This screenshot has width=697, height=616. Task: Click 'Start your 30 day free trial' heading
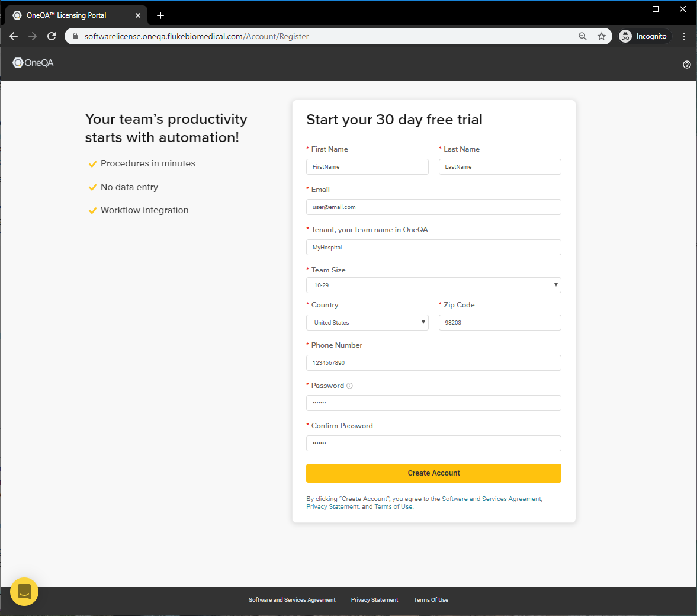pyautogui.click(x=394, y=120)
